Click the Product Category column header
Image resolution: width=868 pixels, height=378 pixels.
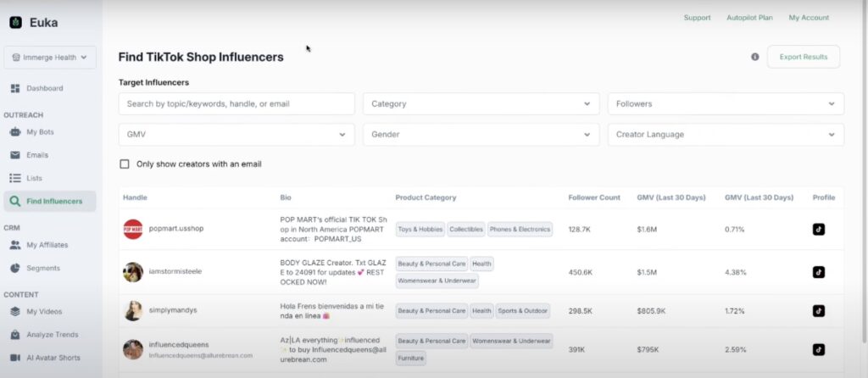coord(426,197)
